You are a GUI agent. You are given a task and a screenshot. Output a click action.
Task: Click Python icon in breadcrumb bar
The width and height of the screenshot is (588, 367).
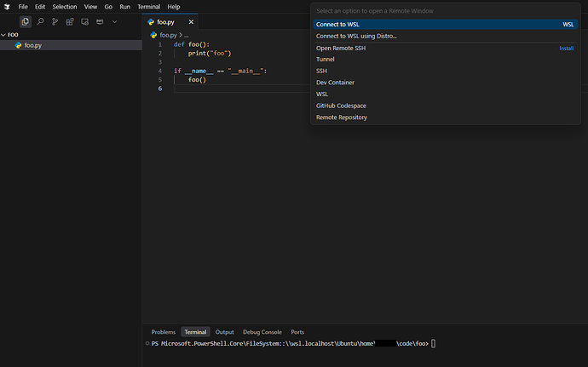tap(153, 35)
